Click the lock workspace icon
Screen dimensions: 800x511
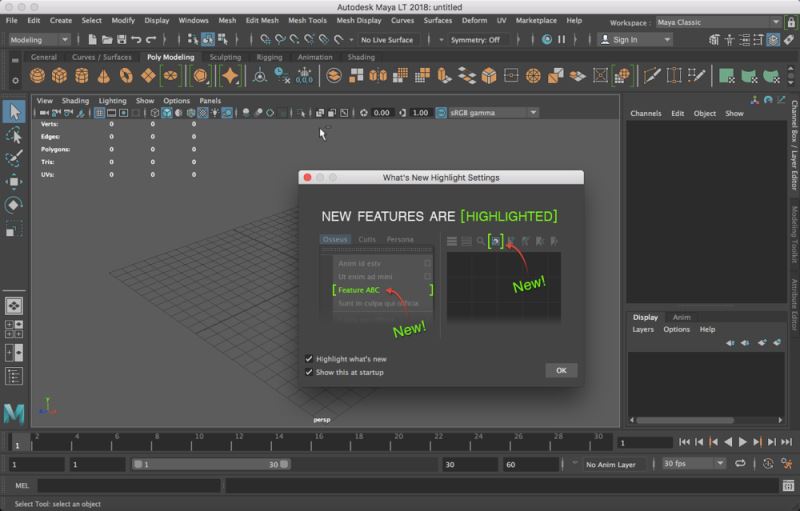pos(791,22)
